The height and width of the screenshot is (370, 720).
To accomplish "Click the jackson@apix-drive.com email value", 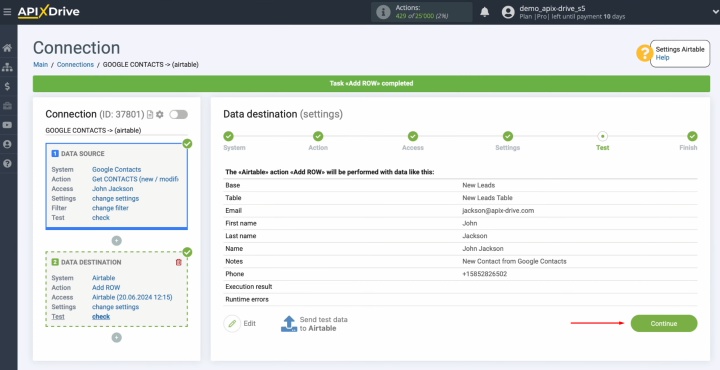I will (498, 211).
